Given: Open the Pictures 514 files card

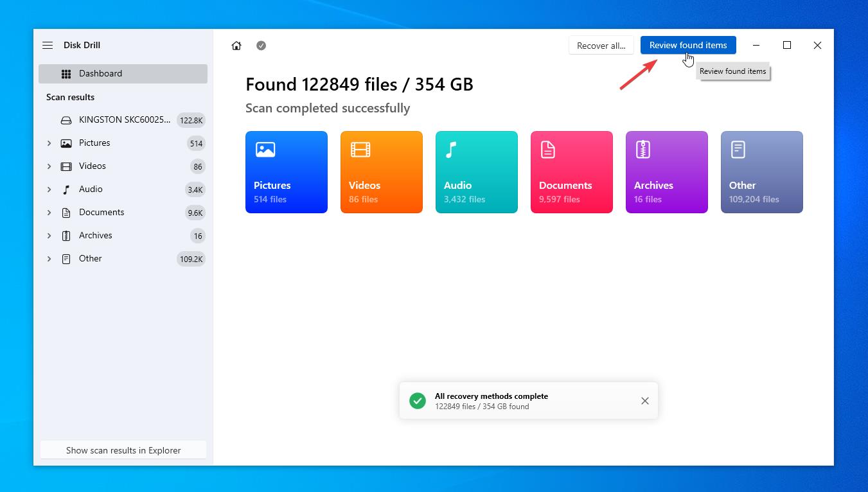Looking at the screenshot, I should 287,172.
